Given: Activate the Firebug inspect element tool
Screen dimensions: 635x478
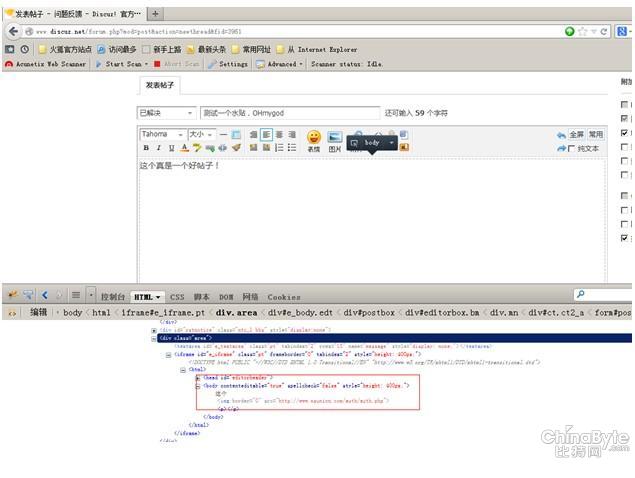Looking at the screenshot, I should pyautogui.click(x=28, y=295).
